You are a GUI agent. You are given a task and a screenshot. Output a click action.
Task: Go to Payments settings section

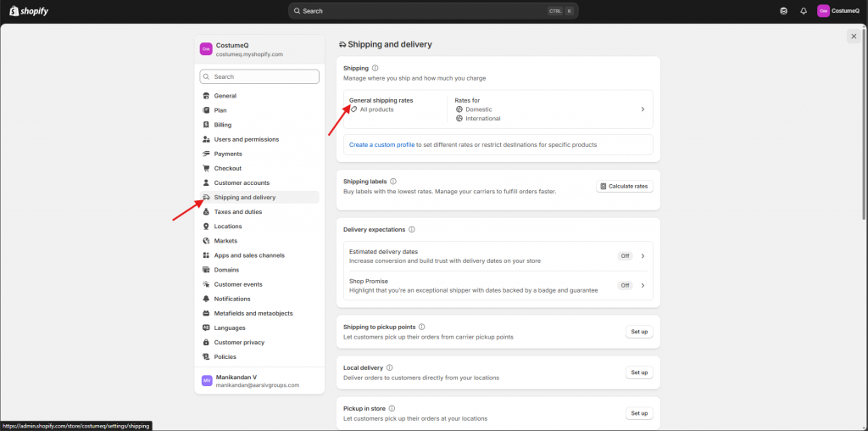click(227, 154)
